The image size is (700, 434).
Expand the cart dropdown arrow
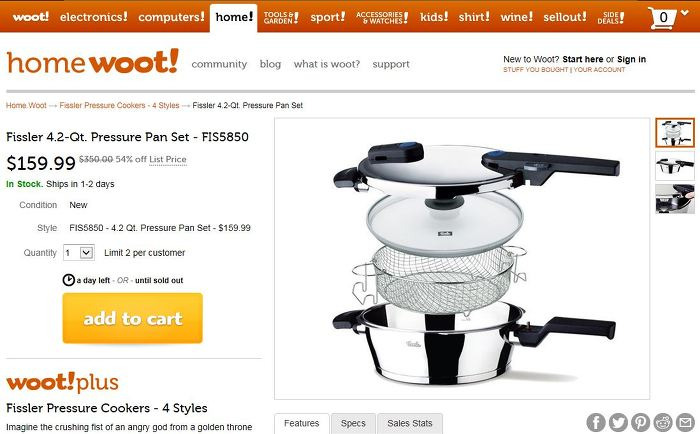(685, 13)
